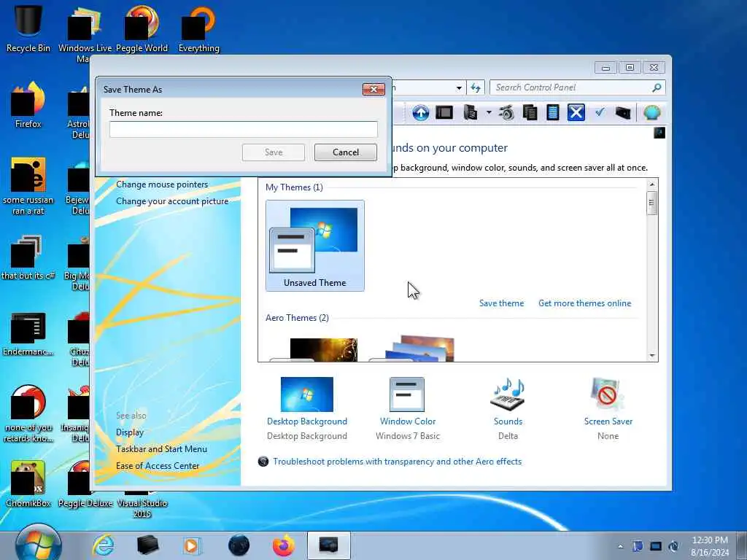Image resolution: width=747 pixels, height=560 pixels.
Task: Click Troubleshoot problems with transparency link
Action: tap(397, 462)
